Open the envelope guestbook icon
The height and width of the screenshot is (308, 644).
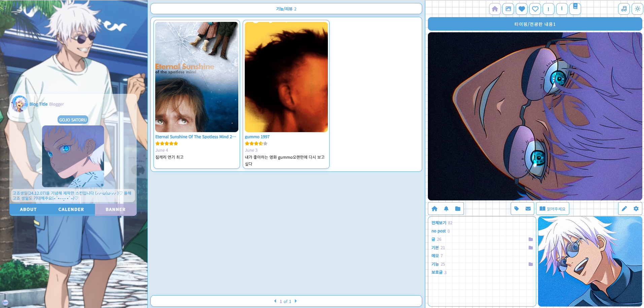(528, 209)
